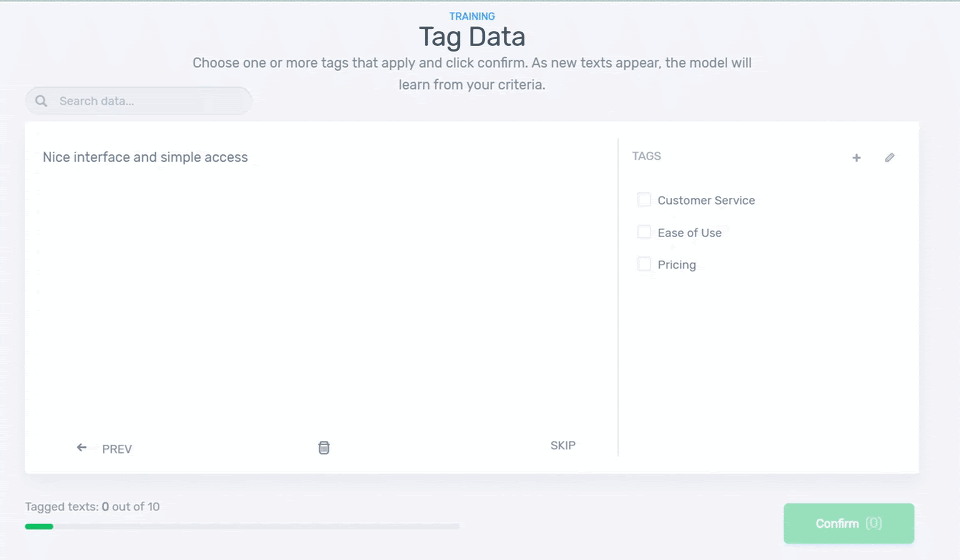The image size is (960, 560).
Task: Check the Customer Service tag checkbox
Action: pyautogui.click(x=644, y=200)
